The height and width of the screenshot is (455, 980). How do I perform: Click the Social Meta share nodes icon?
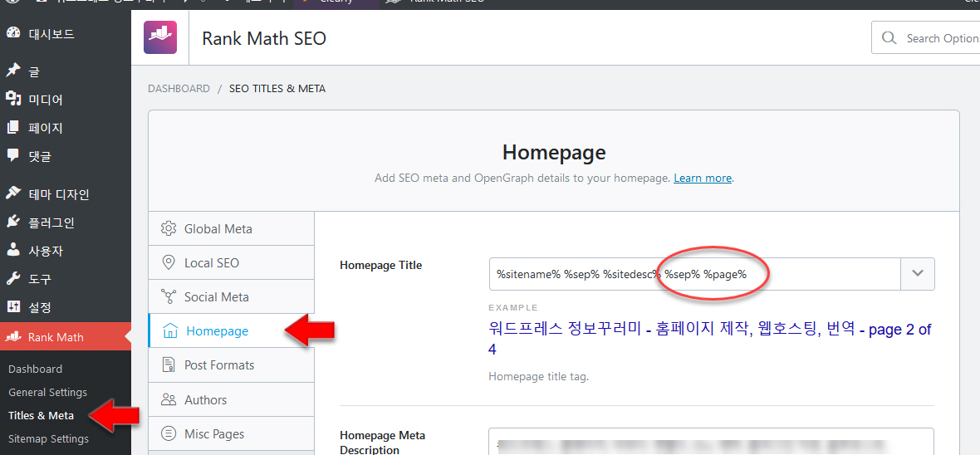point(168,297)
